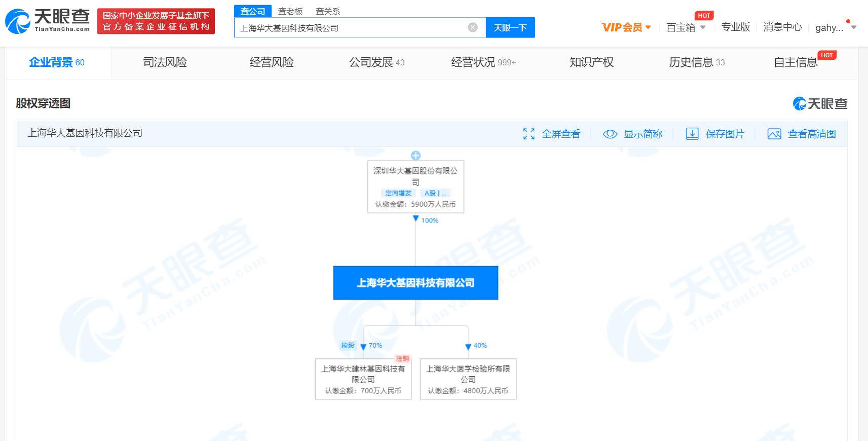Select the 企业背景 tab
The height and width of the screenshot is (441, 868).
coord(57,62)
